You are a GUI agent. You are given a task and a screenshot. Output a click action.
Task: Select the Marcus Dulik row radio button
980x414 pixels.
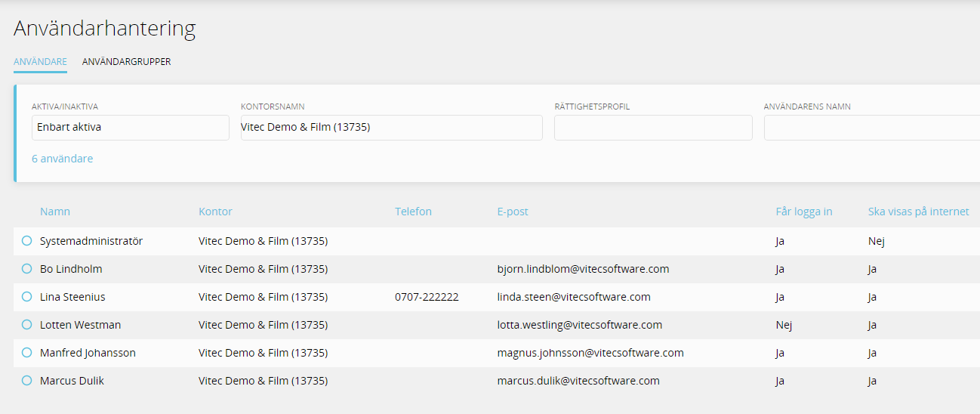26,381
